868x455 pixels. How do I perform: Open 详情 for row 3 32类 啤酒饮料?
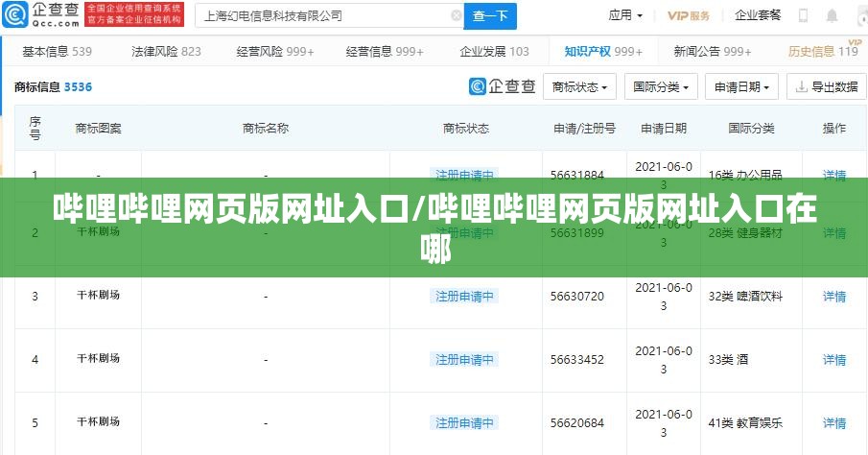pyautogui.click(x=834, y=297)
